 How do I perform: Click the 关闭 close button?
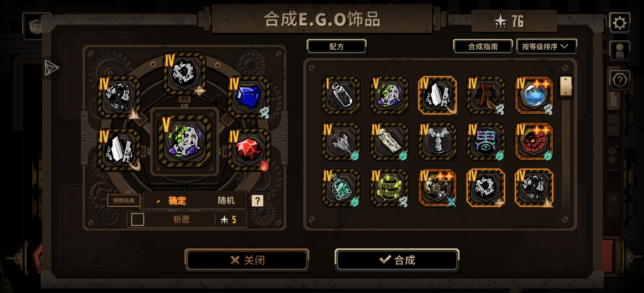point(247,260)
